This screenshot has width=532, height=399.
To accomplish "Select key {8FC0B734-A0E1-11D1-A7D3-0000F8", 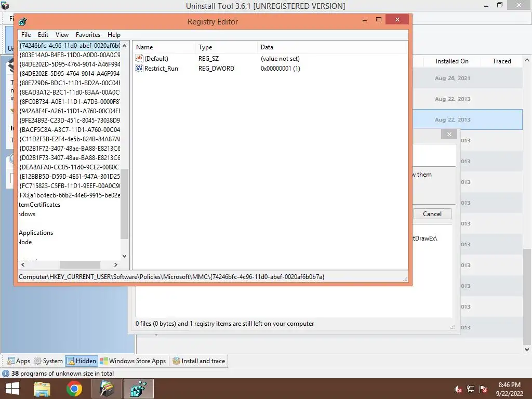I will pos(70,101).
